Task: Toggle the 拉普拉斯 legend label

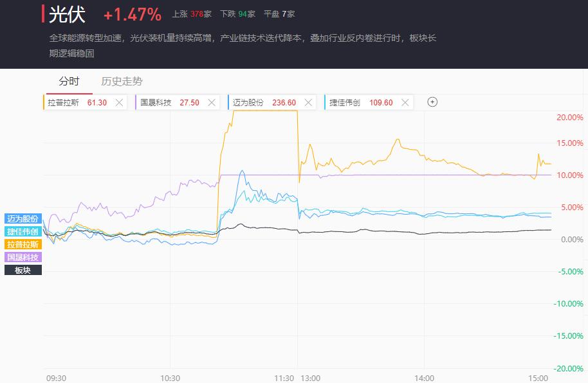Action: [23, 244]
